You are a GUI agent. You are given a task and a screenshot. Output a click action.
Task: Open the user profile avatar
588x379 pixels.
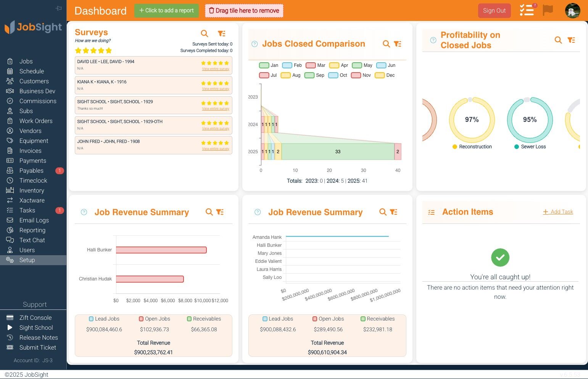pos(572,11)
